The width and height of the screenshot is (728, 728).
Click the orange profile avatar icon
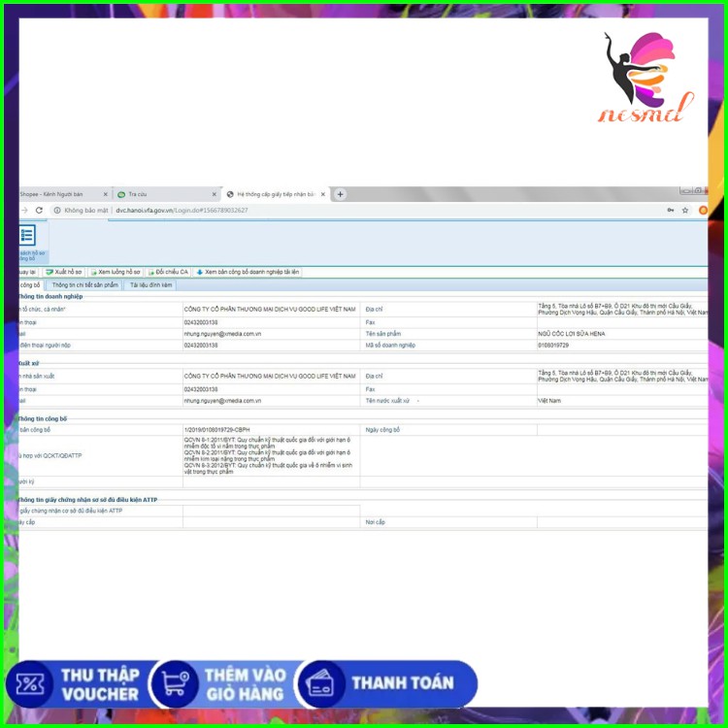pyautogui.click(x=703, y=210)
